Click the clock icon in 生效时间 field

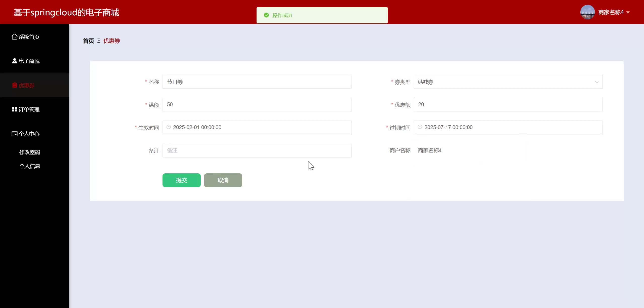(169, 127)
